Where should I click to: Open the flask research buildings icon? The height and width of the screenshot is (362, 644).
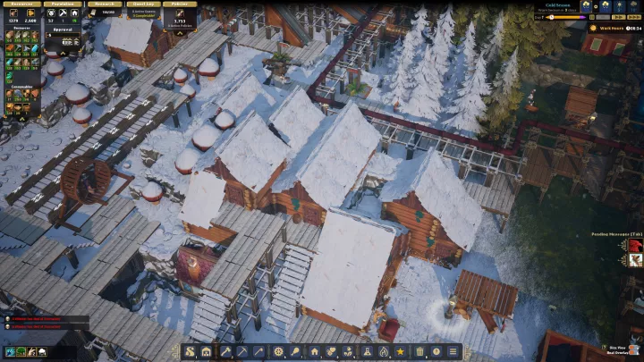pos(367,351)
